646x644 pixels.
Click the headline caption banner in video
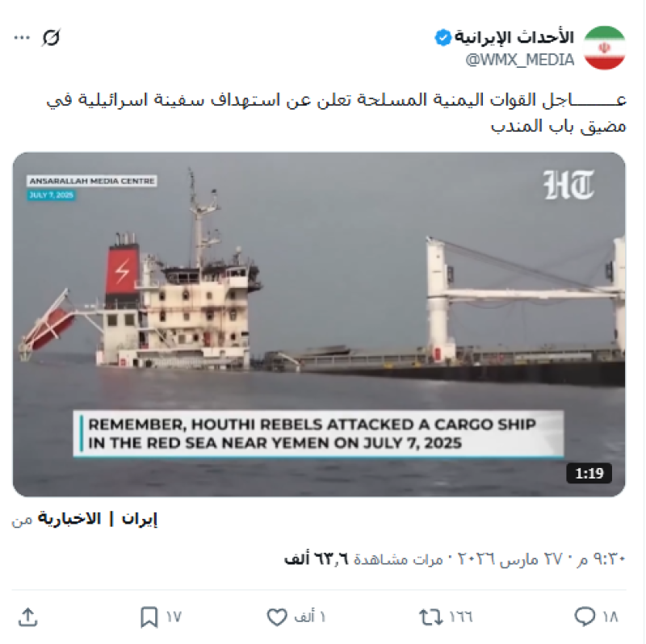[x=318, y=433]
